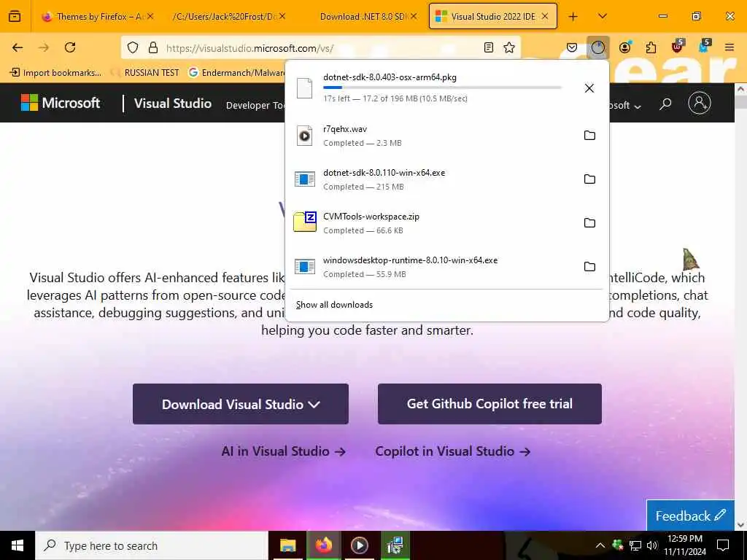This screenshot has width=747, height=560.
Task: Click Get Github Copilot free trial
Action: pyautogui.click(x=489, y=404)
